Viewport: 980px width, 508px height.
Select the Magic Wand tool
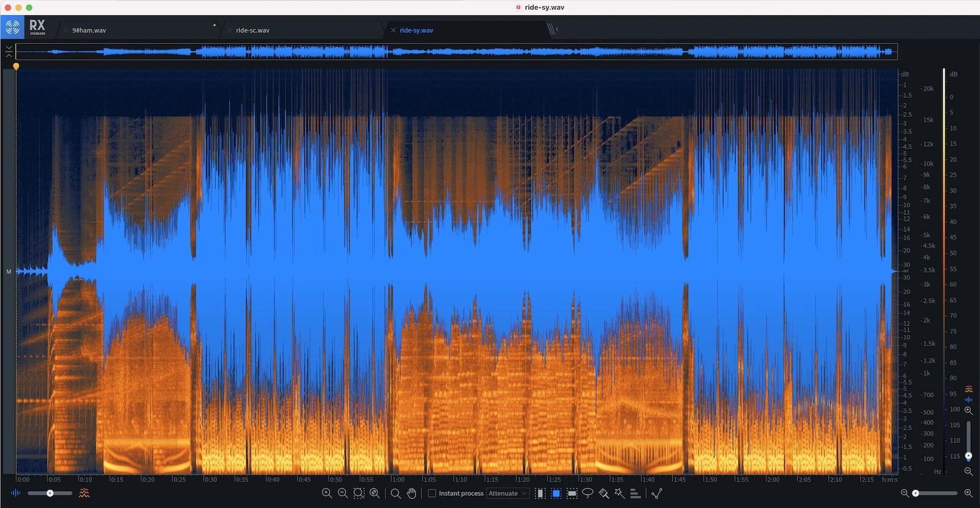point(619,493)
